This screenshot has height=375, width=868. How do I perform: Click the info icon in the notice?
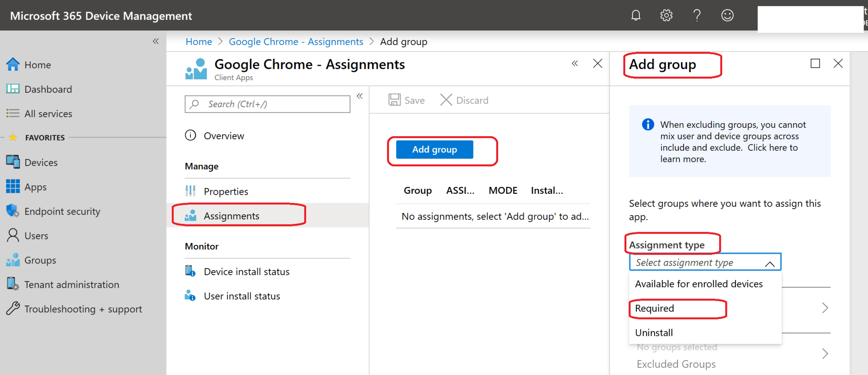point(648,124)
